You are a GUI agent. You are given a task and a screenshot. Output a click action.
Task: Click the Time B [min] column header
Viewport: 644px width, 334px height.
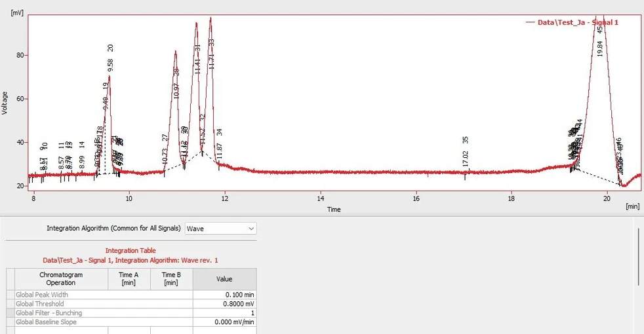click(x=171, y=278)
